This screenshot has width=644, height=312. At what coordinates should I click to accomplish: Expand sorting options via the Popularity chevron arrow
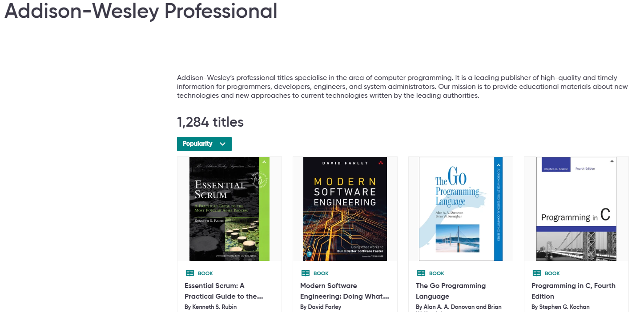[x=223, y=144]
